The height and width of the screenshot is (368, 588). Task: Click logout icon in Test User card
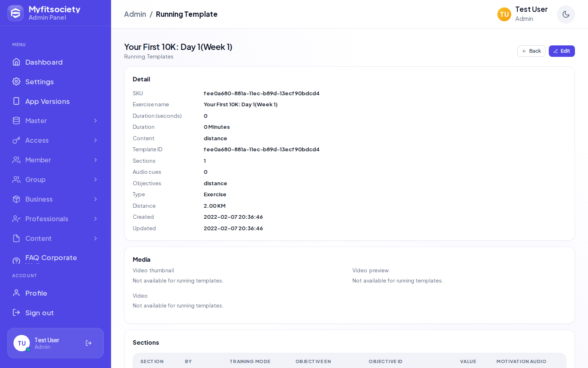(x=89, y=343)
